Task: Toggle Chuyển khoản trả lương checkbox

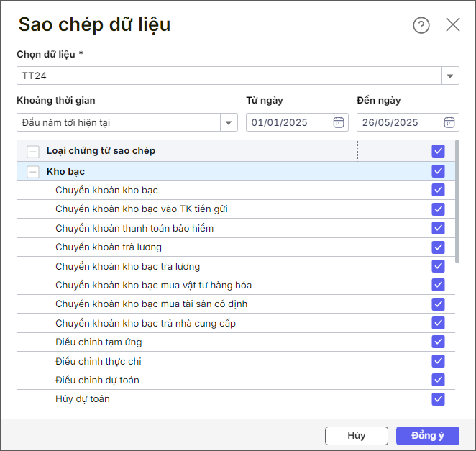Action: 439,247
